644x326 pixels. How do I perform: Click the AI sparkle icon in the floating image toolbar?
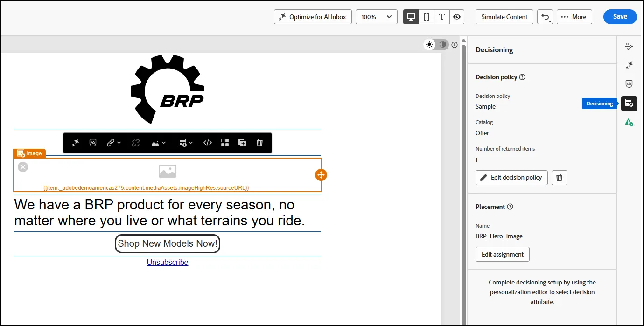coord(75,143)
